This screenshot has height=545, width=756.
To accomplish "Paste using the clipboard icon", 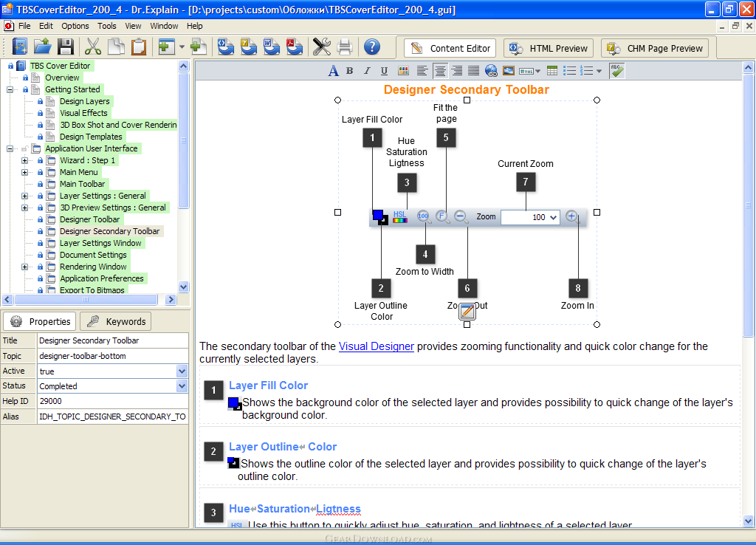I will pyautogui.click(x=139, y=47).
